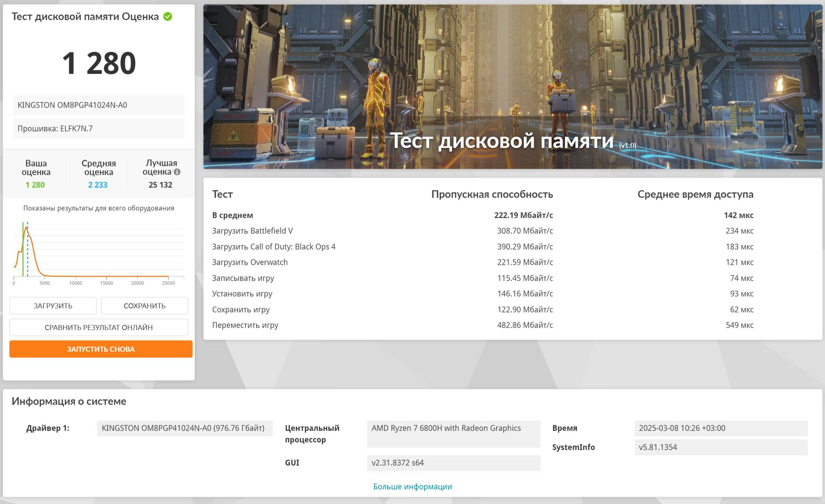Click the Показаны результаты для всего оборудования caption

tap(99, 208)
